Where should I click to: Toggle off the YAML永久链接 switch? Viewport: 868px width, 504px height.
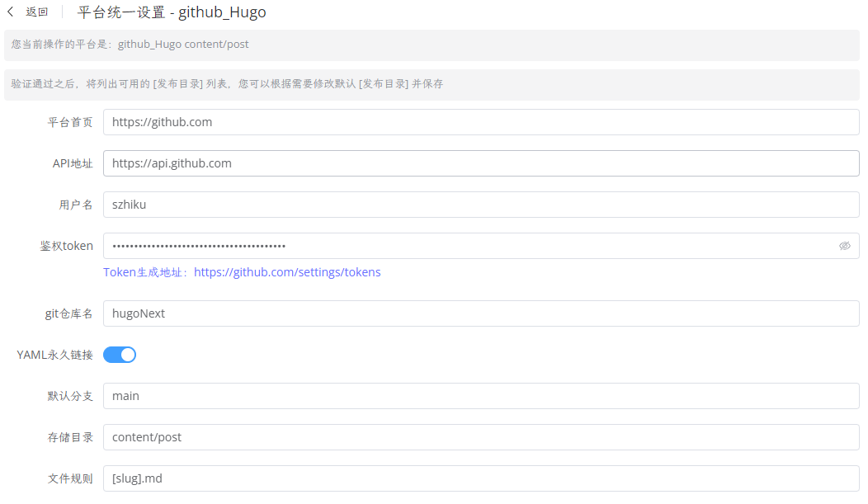click(119, 354)
